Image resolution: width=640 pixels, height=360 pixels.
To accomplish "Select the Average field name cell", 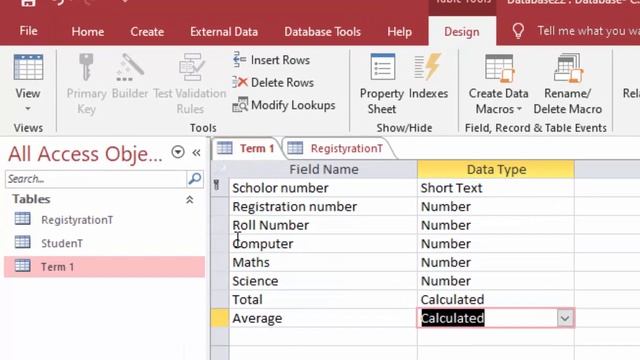I will 323,318.
